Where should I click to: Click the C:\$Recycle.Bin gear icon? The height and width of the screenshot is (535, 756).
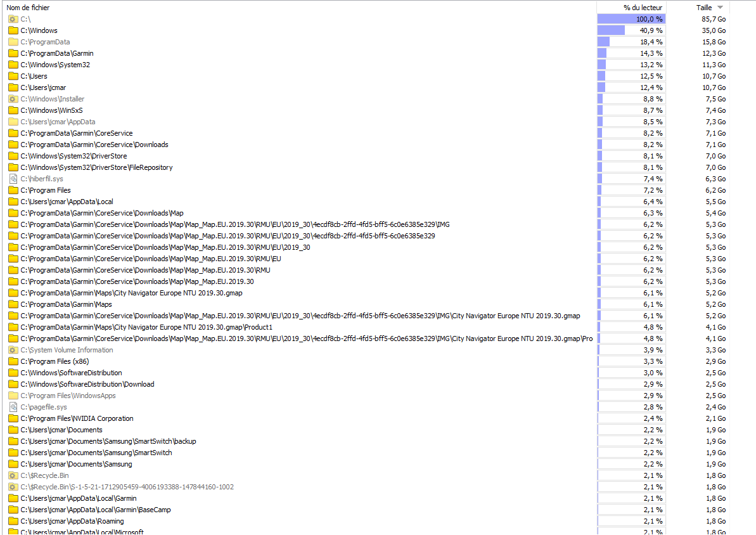[x=13, y=475]
